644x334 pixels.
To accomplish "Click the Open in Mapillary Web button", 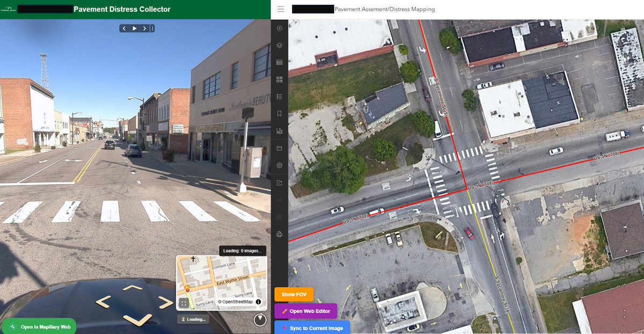I will (39, 326).
